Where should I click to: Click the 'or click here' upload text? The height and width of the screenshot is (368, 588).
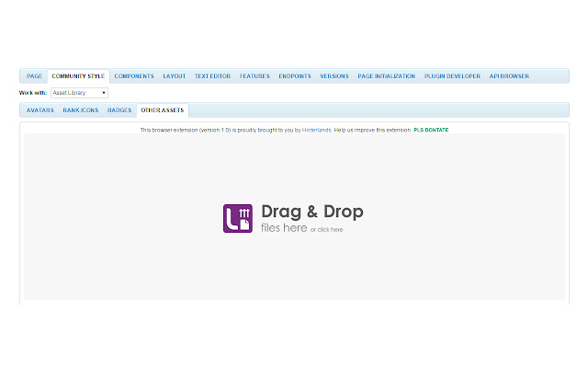coord(327,229)
